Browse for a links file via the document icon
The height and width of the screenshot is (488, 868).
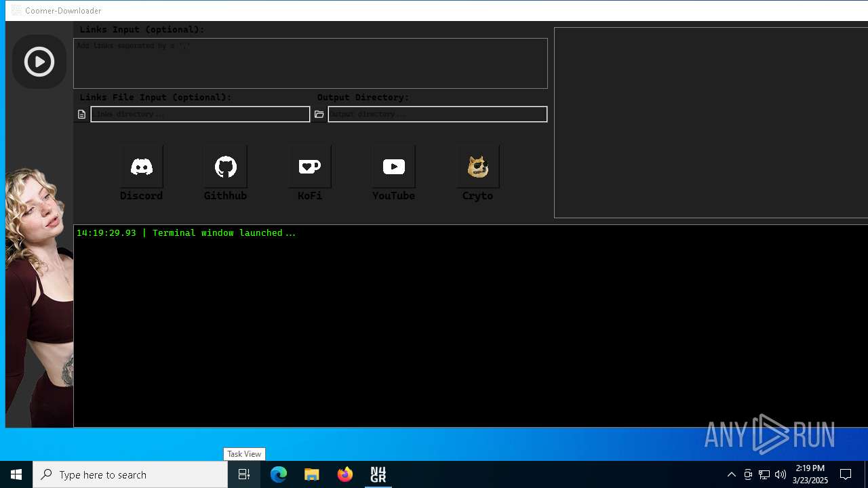tap(81, 115)
